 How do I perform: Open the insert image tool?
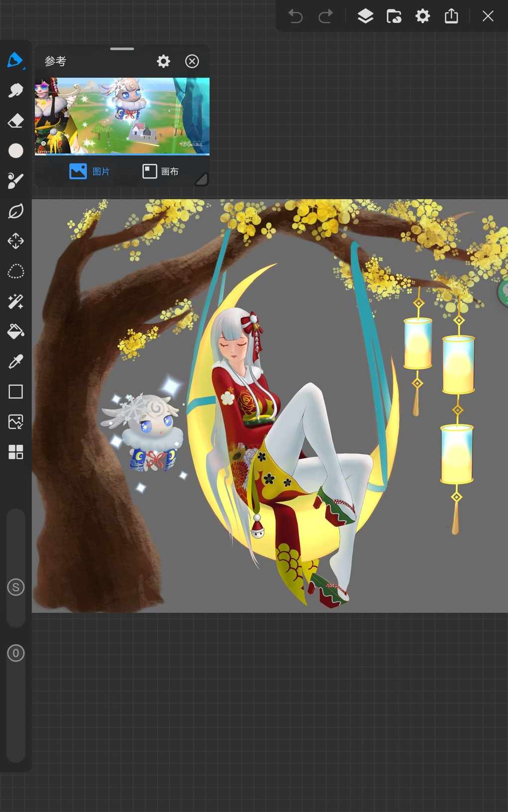click(15, 422)
